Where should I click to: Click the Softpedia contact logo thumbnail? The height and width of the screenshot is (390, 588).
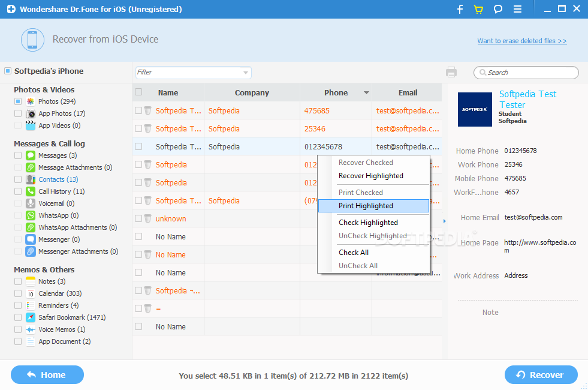pyautogui.click(x=475, y=109)
